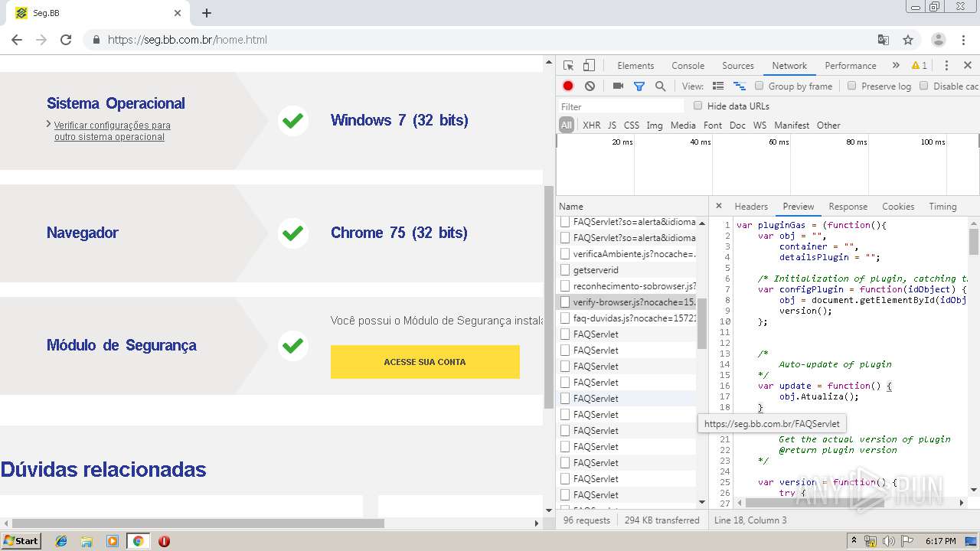Click the capture screenshots camera icon
980x551 pixels.
click(x=618, y=86)
